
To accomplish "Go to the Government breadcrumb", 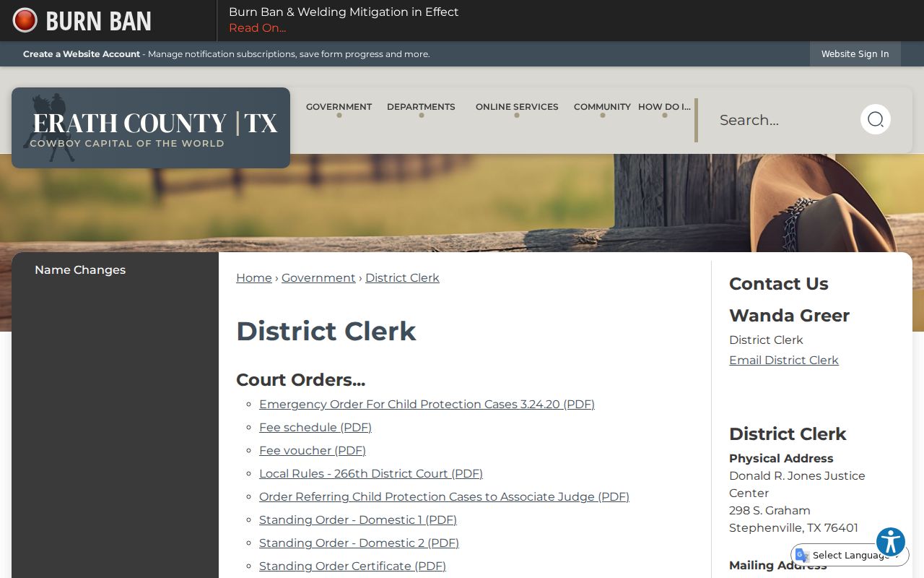I will [x=318, y=278].
